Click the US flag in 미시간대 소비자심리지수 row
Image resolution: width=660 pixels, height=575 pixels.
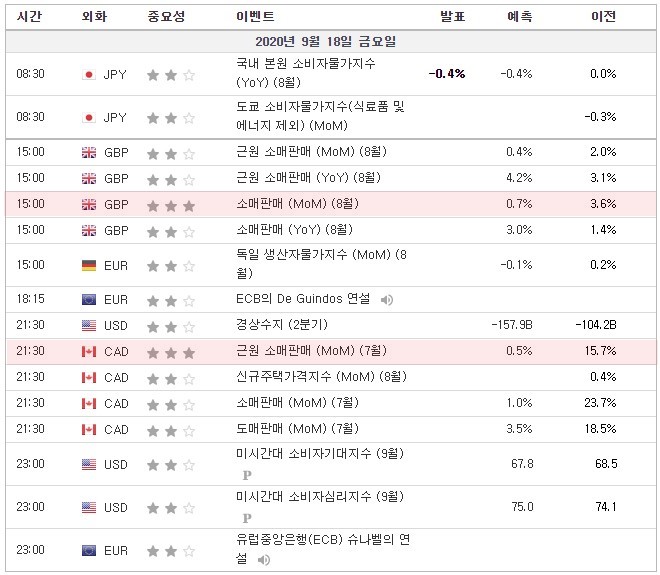(89, 508)
